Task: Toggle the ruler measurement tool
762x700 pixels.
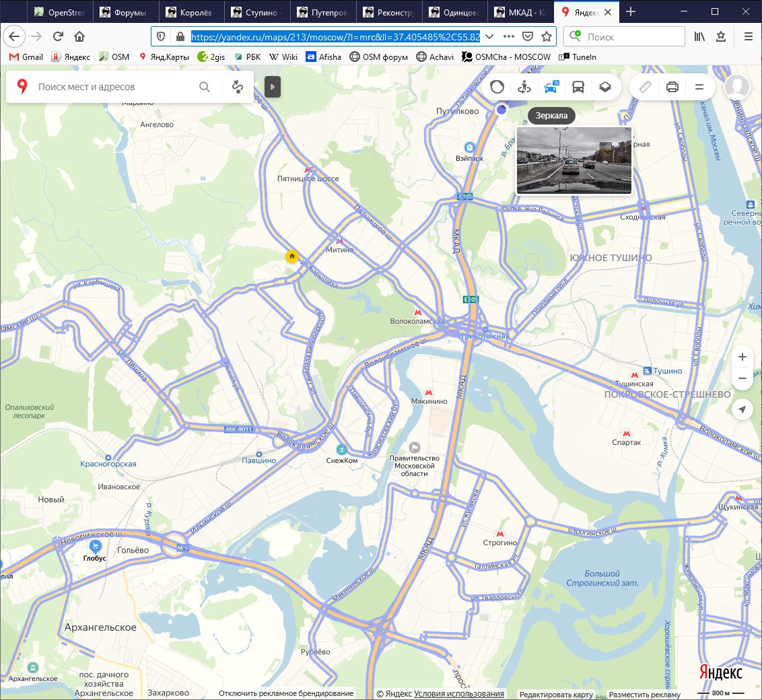Action: click(x=645, y=87)
